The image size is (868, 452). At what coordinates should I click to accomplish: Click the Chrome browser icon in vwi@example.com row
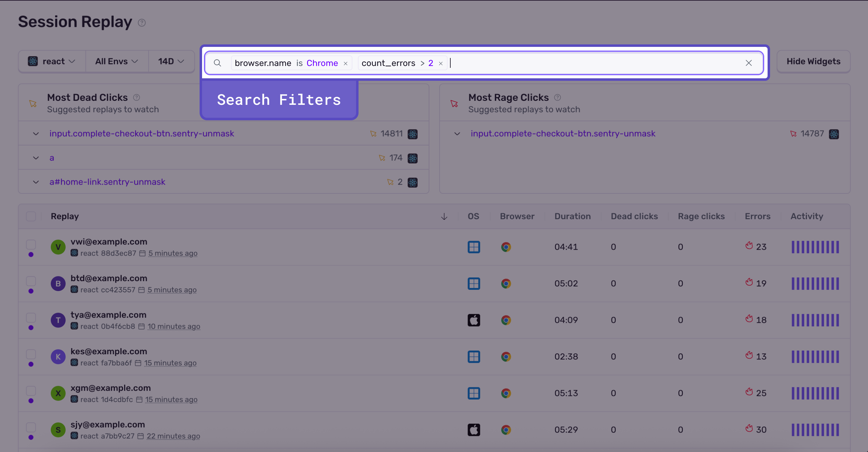tap(506, 247)
